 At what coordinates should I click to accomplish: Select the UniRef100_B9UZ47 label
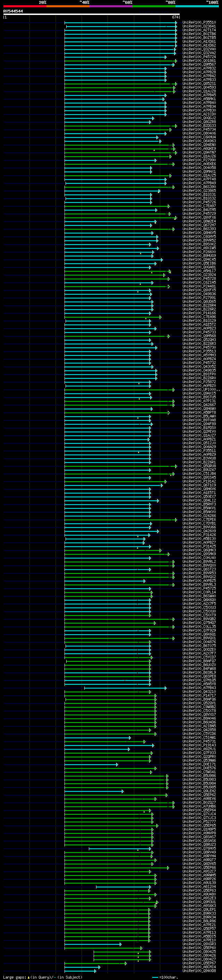pos(199,470)
